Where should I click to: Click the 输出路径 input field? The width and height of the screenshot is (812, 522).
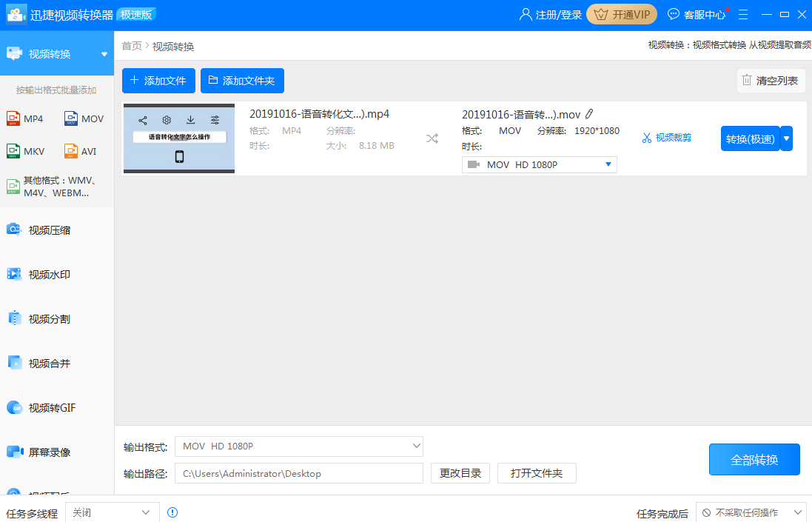(299, 473)
